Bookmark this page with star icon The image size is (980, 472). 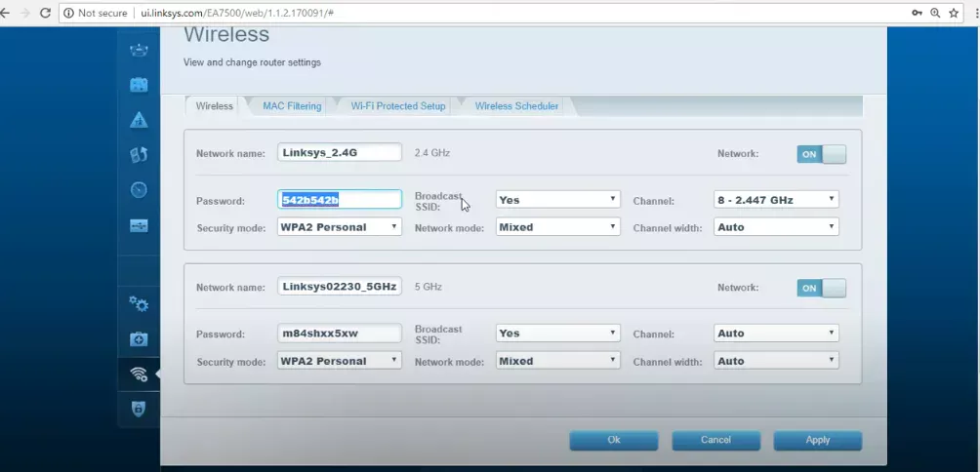954,13
